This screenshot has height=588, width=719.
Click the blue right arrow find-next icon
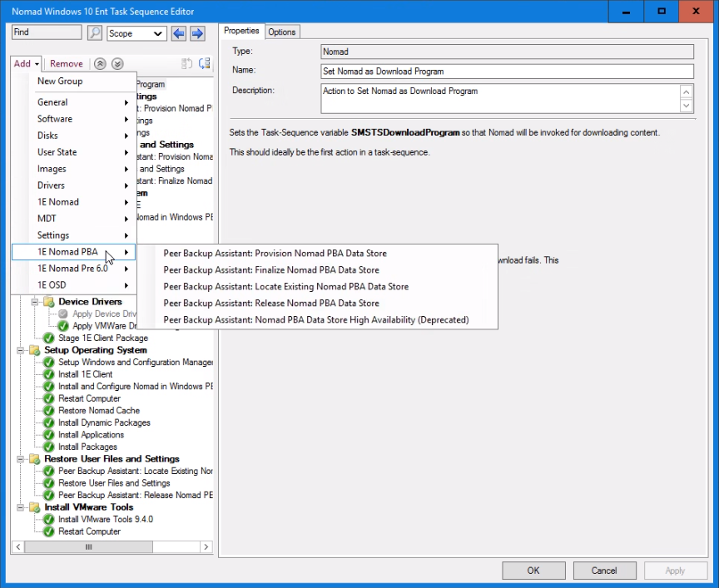[x=197, y=33]
